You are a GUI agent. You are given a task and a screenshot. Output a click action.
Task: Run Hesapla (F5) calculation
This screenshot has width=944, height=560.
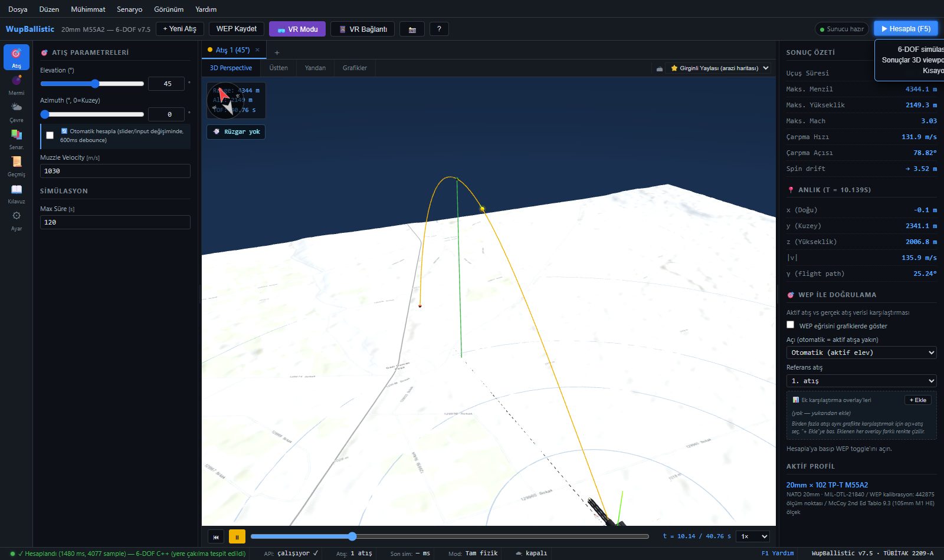click(x=906, y=29)
